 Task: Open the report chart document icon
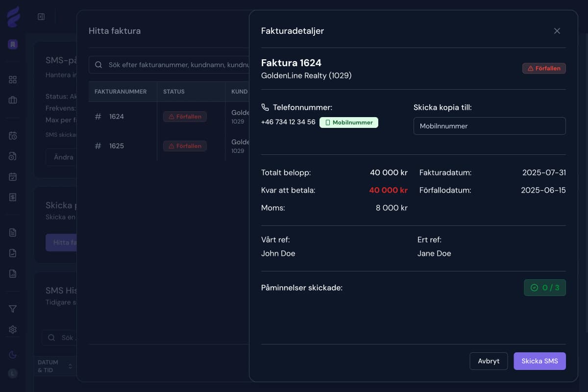[13, 273]
